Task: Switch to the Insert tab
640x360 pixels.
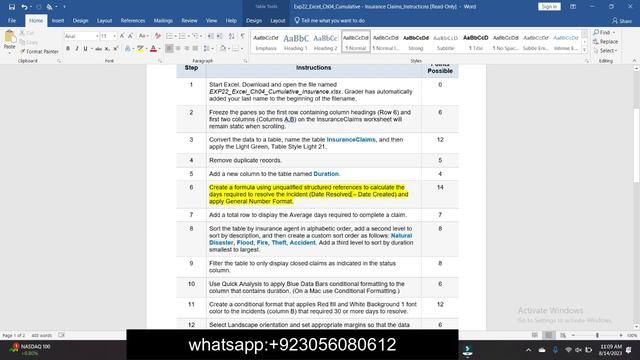Action: pos(58,20)
